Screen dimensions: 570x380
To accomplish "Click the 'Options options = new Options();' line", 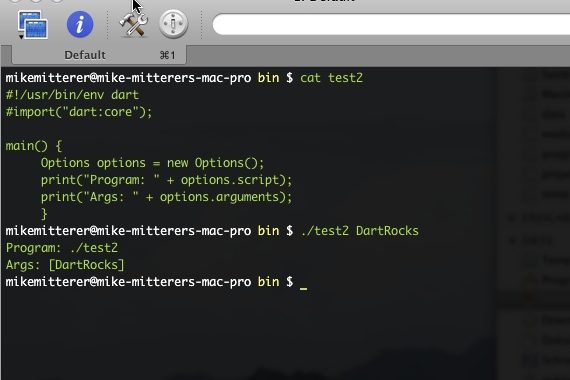I will click(x=152, y=163).
